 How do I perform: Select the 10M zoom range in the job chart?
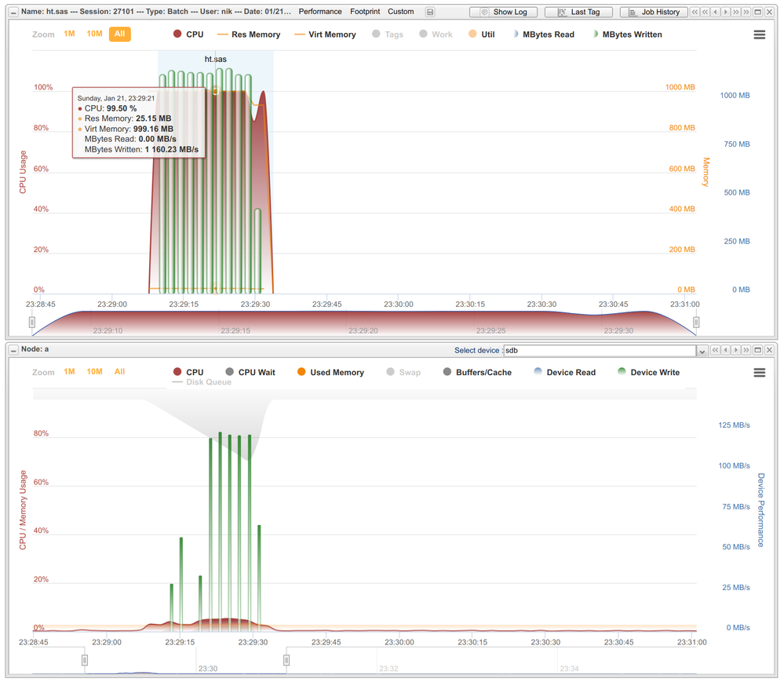94,34
